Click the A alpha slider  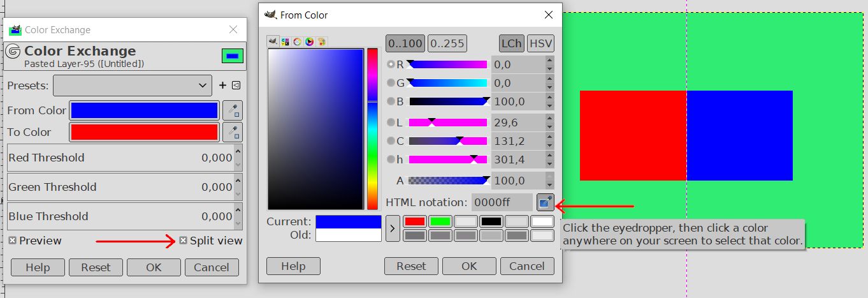(447, 181)
